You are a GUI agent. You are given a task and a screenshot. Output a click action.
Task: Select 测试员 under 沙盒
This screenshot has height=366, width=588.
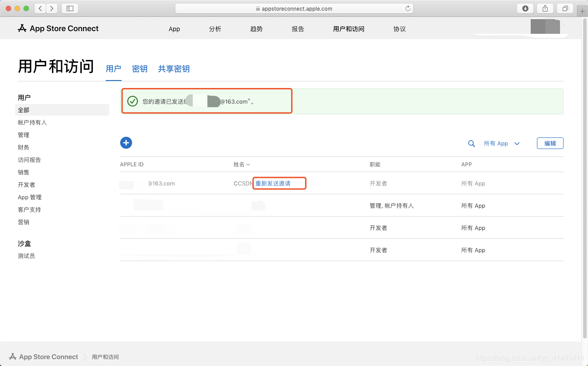click(26, 256)
